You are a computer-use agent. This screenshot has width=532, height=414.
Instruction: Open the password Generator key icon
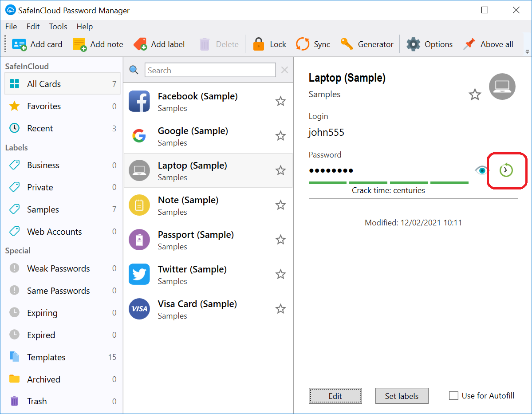[347, 44]
